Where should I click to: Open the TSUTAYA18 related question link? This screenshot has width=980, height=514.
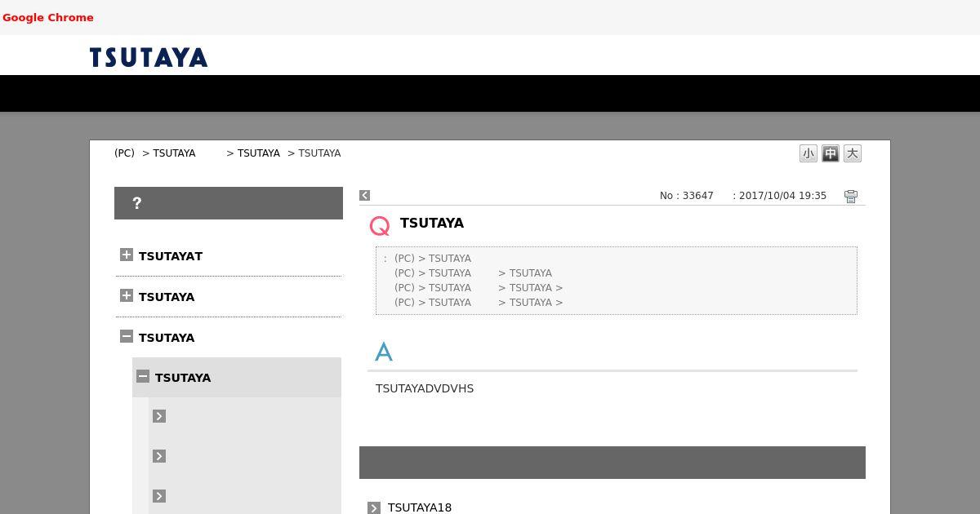pos(420,507)
